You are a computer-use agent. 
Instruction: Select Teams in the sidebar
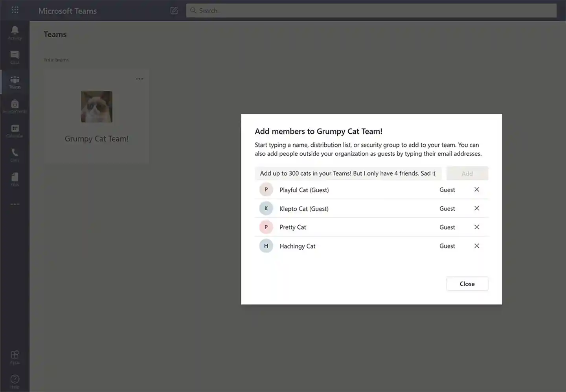tap(15, 82)
